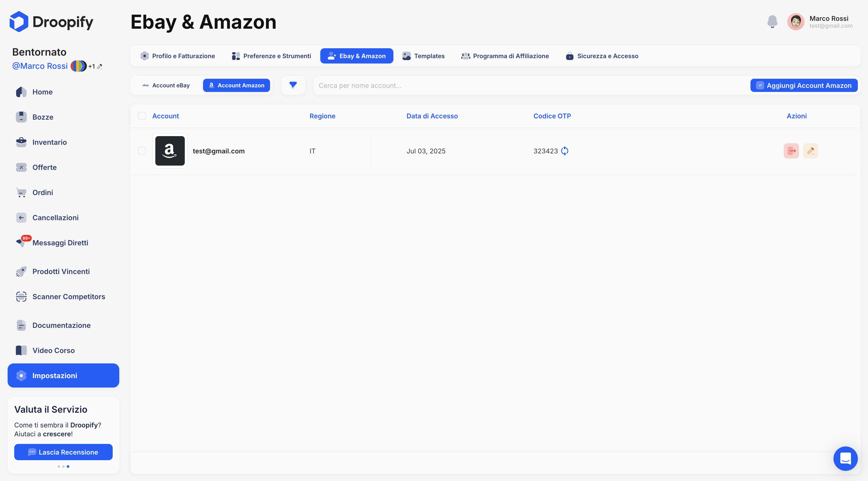This screenshot has height=481, width=868.
Task: Open the filter funnel button
Action: (293, 85)
